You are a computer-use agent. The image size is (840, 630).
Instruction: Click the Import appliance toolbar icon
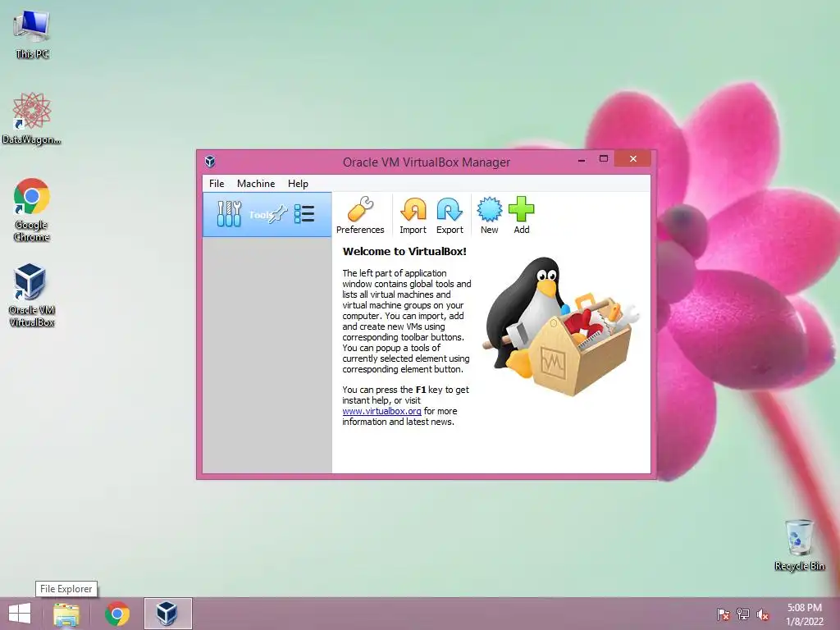(413, 215)
